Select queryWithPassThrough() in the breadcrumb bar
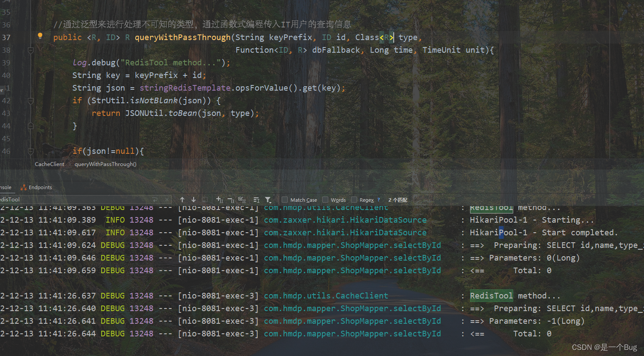Image resolution: width=644 pixels, height=356 pixels. (x=106, y=164)
